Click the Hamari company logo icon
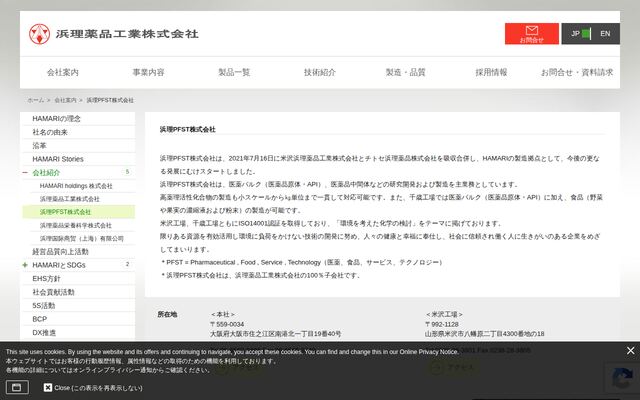This screenshot has width=640, height=400. (x=39, y=34)
